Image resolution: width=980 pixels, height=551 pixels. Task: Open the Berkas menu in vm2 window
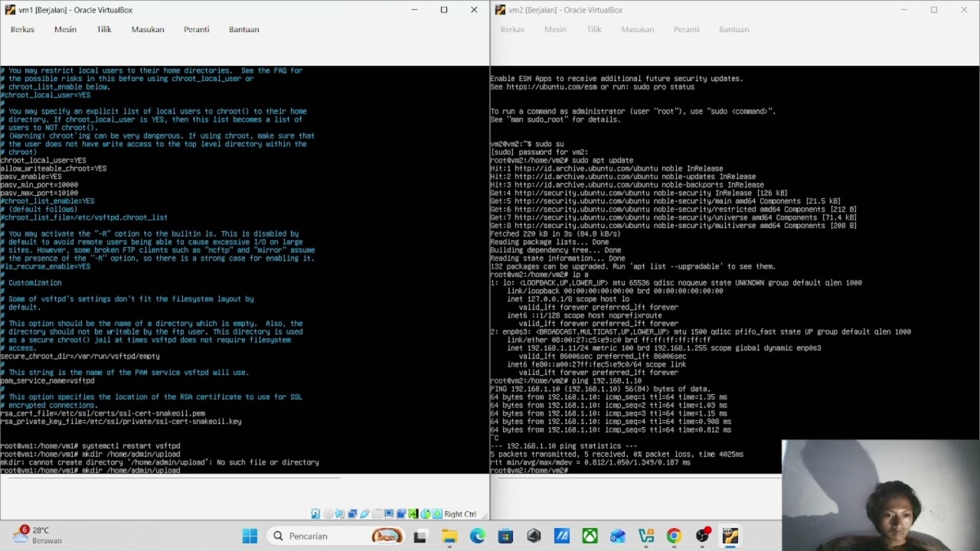512,29
